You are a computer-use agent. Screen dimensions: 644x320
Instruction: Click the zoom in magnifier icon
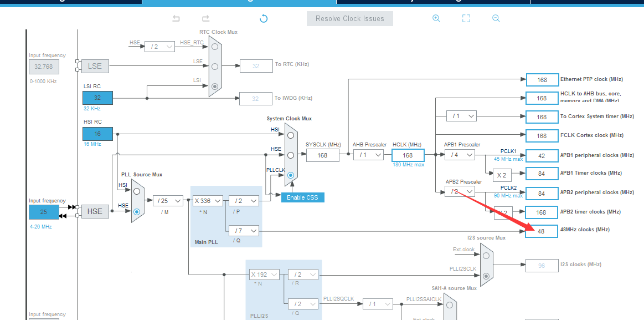[436, 18]
